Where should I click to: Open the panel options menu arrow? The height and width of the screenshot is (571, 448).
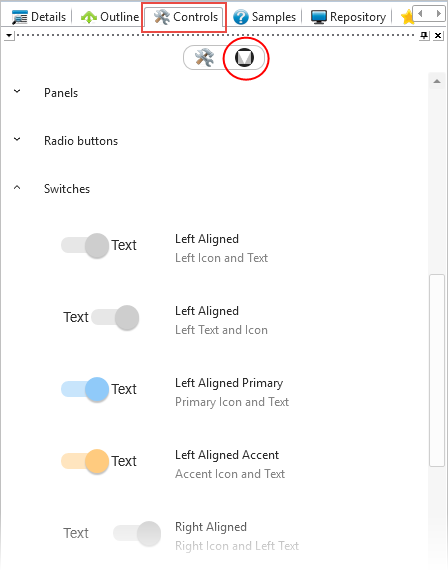9,36
